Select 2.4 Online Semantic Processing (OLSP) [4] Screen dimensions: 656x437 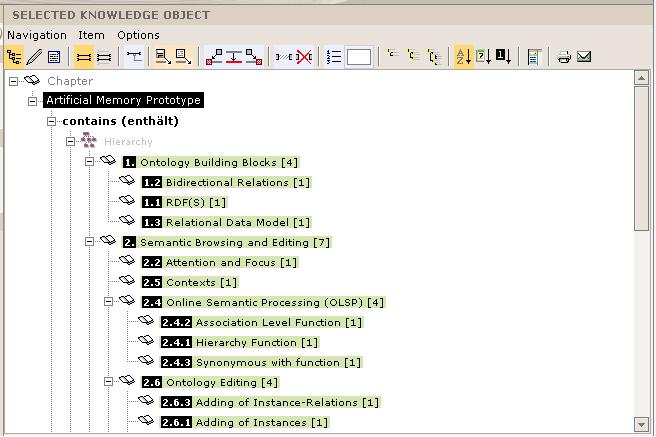(x=263, y=302)
